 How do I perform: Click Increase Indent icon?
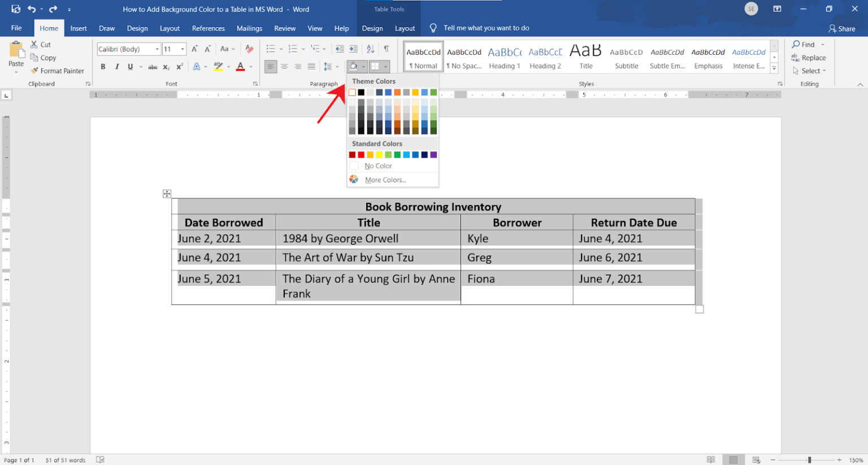353,49
